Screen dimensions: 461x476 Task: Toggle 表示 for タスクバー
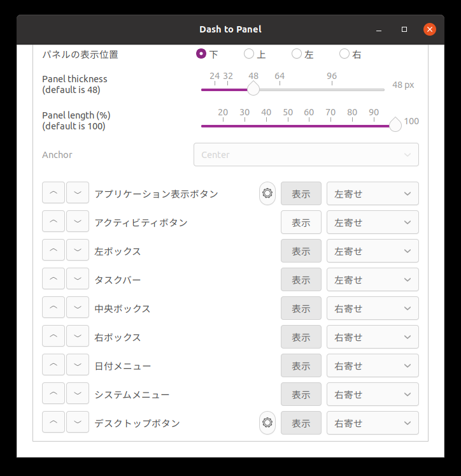[x=301, y=280]
